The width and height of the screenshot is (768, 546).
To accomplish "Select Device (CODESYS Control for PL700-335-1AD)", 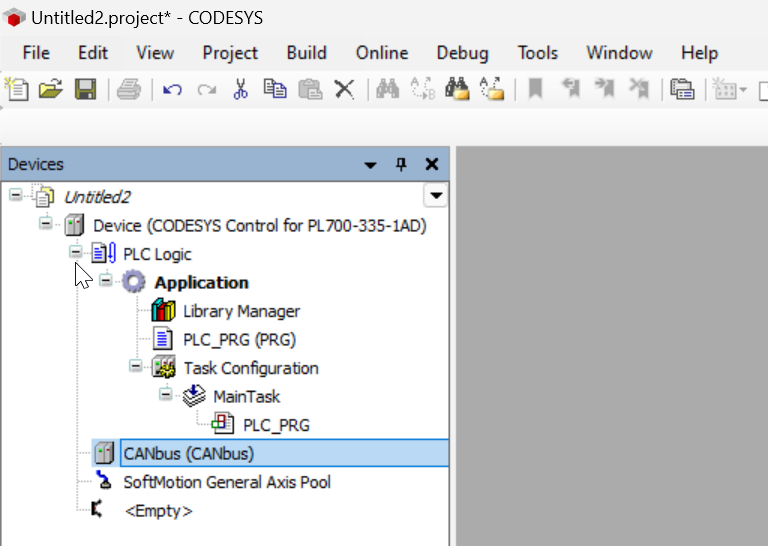I will coord(260,226).
